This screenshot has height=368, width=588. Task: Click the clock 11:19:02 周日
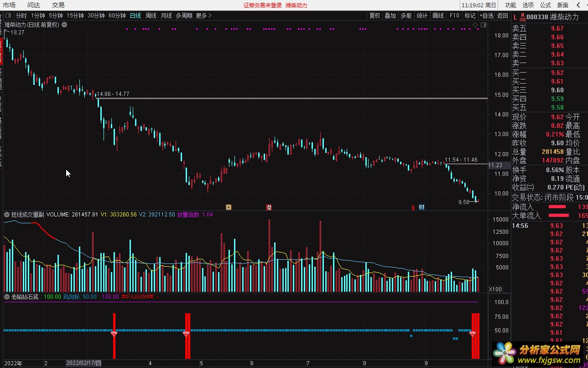(479, 5)
